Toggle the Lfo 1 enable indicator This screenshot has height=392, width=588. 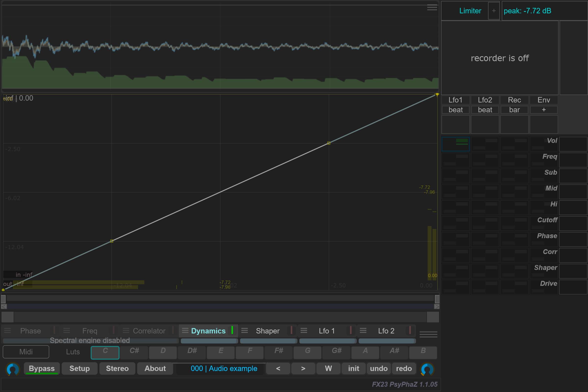351,330
